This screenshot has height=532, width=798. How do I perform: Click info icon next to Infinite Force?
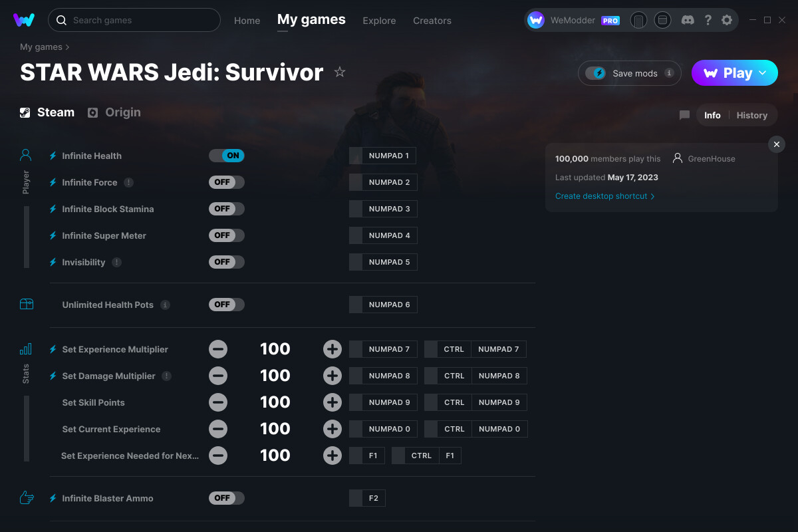(x=128, y=182)
